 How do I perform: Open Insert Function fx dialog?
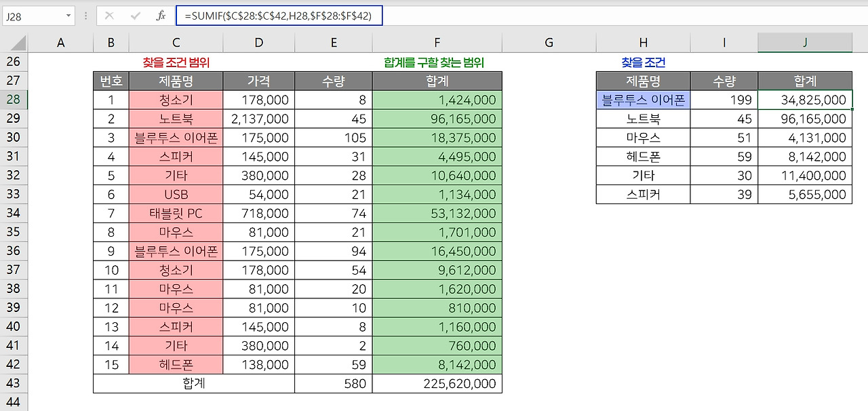[x=161, y=16]
